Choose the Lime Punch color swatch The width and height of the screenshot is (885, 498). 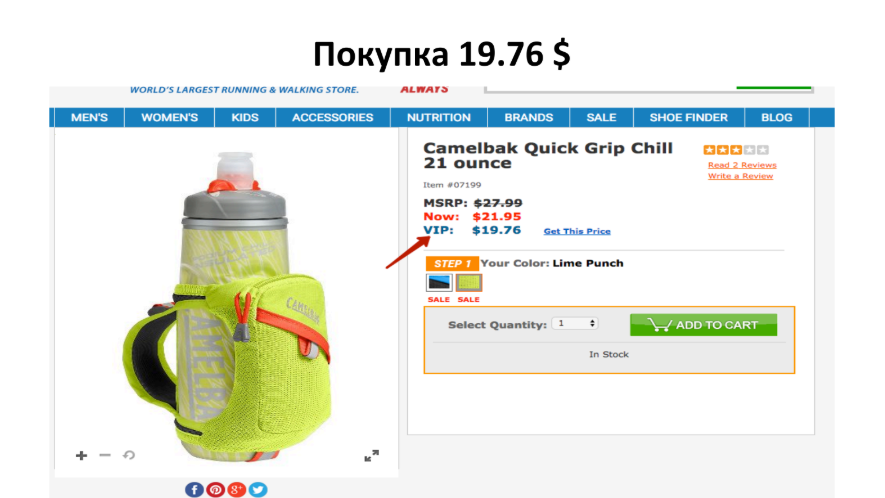(469, 282)
